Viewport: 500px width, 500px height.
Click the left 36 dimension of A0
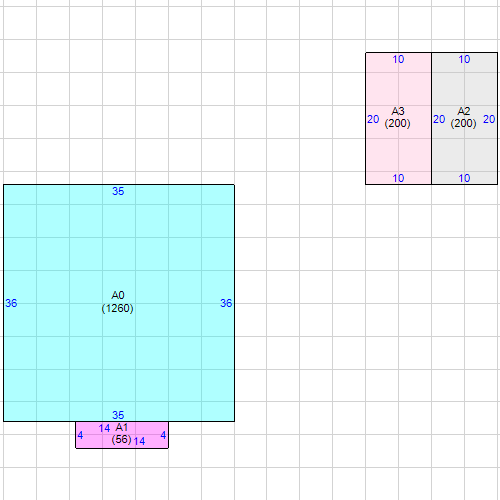11,303
